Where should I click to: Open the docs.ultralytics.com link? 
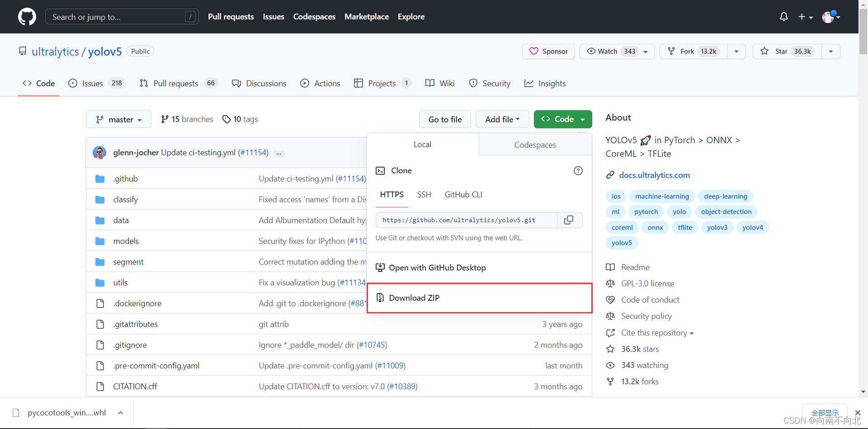click(654, 175)
